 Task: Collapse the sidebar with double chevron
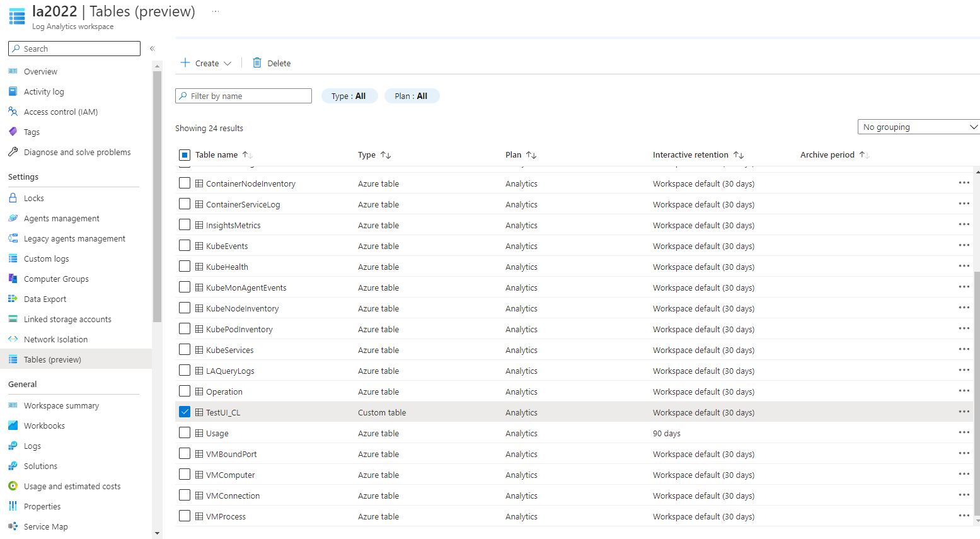152,49
